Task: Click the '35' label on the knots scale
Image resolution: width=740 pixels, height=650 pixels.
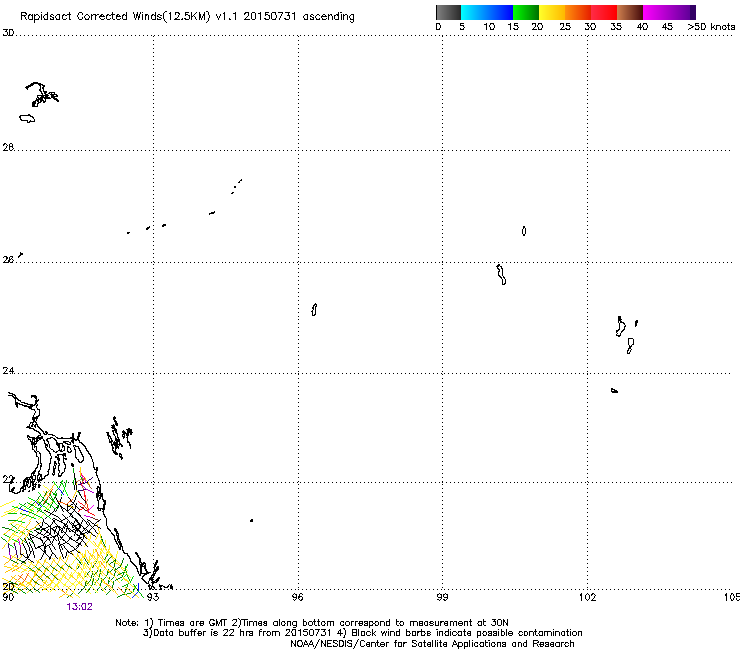Action: [616, 27]
